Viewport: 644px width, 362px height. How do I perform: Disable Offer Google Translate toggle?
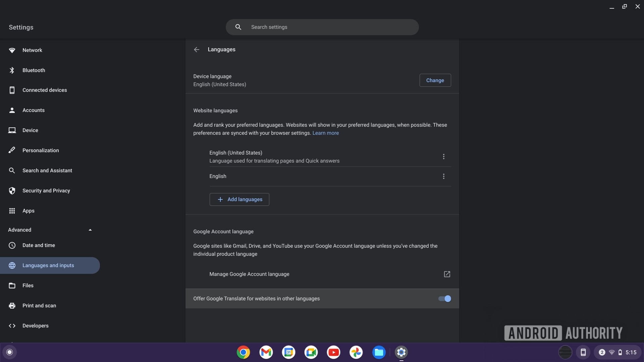(444, 299)
